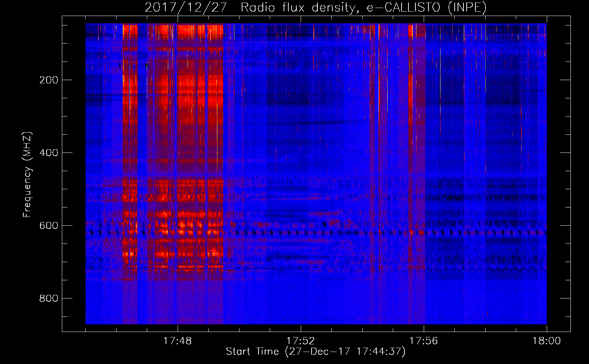Screen dimensions: 589x364
Task: Click the 400 frequency tick label
Action: (49, 153)
